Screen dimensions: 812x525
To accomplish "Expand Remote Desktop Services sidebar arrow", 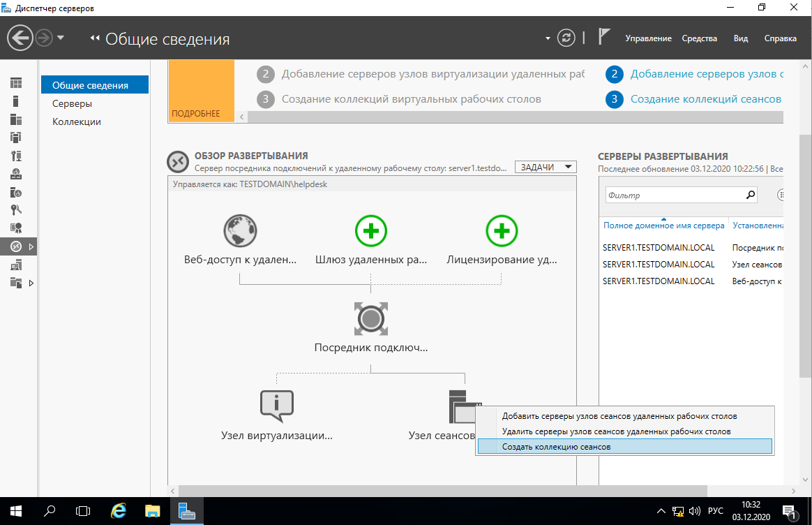I will tap(31, 246).
